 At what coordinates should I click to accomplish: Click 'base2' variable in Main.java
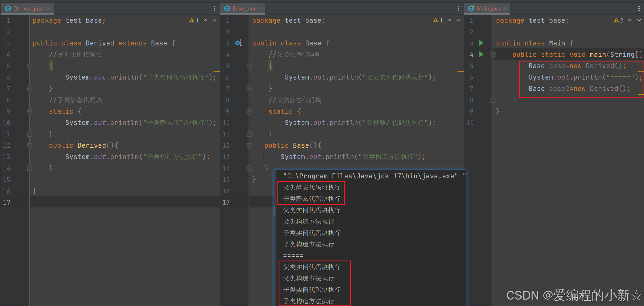[559, 89]
